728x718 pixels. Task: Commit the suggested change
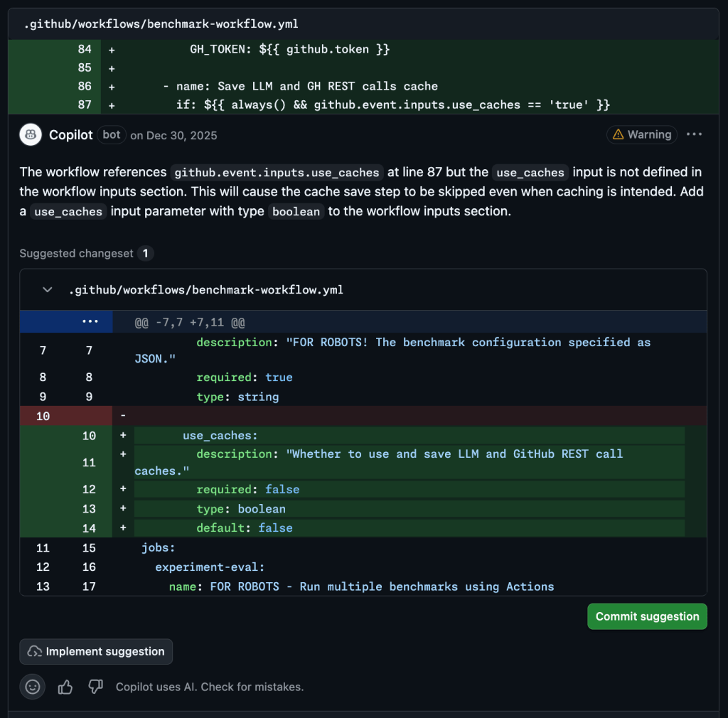(647, 616)
